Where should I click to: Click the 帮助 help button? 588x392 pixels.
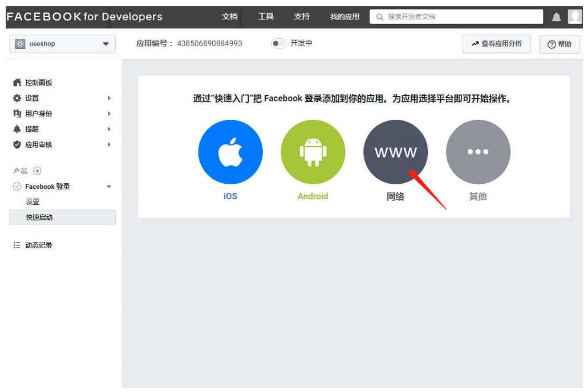point(559,45)
